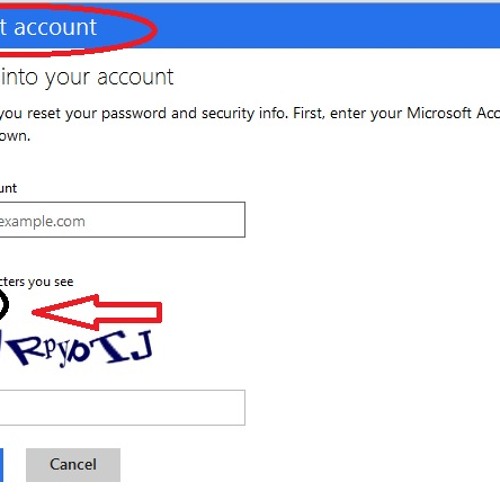The image size is (500, 500).
Task: Click the gray Cancel button
Action: pos(73,465)
